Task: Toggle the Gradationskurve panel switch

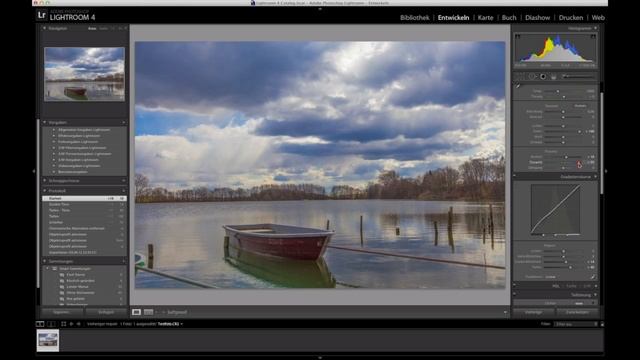Action: (515, 177)
